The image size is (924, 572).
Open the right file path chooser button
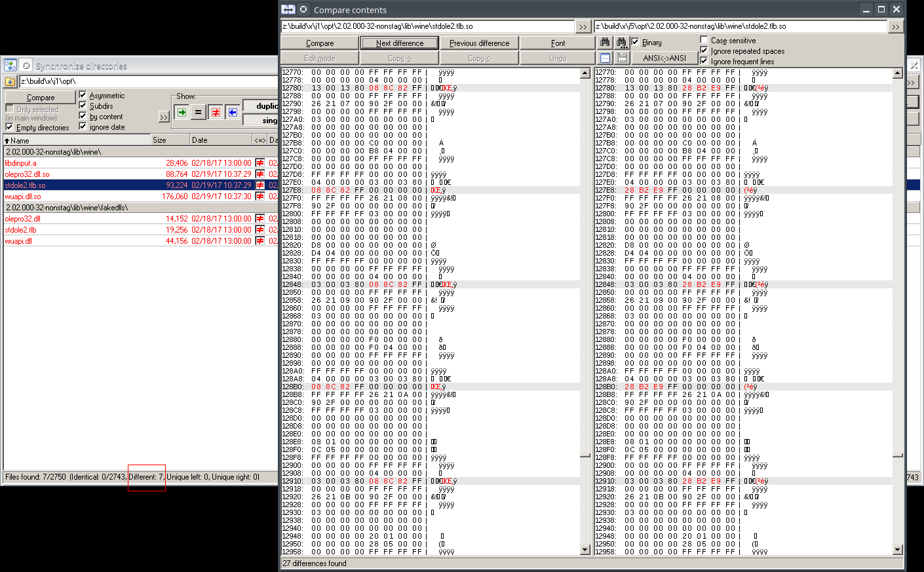[x=895, y=27]
